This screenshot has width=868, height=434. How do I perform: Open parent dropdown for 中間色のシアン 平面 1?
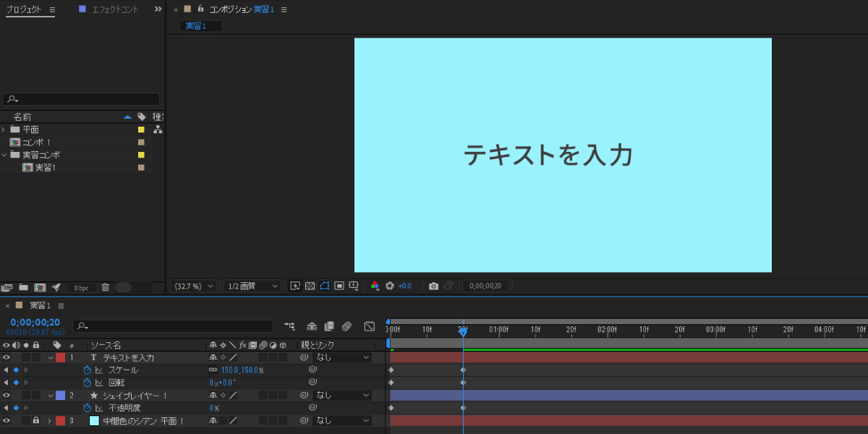point(344,420)
